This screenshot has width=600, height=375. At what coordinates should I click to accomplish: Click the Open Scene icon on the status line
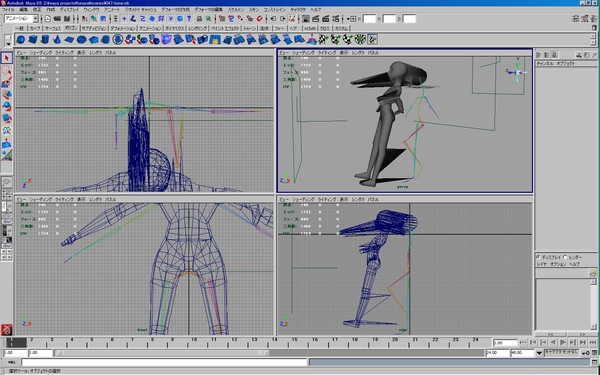click(x=57, y=18)
